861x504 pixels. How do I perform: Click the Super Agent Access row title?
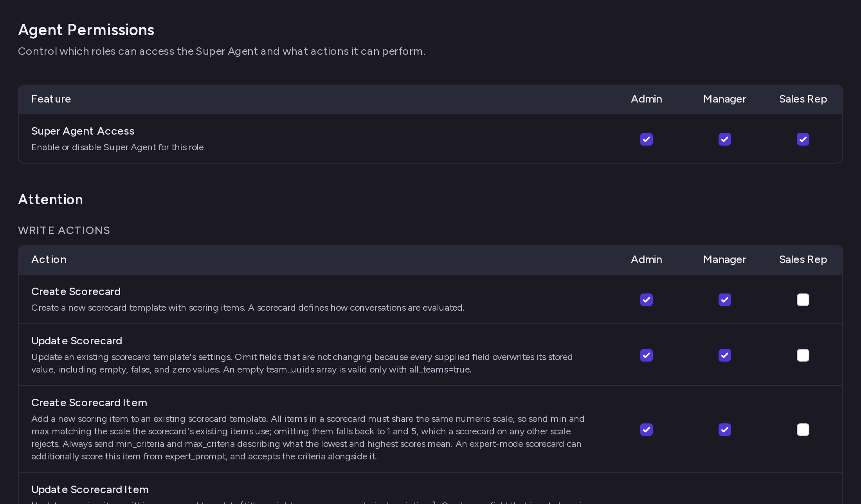pyautogui.click(x=83, y=131)
